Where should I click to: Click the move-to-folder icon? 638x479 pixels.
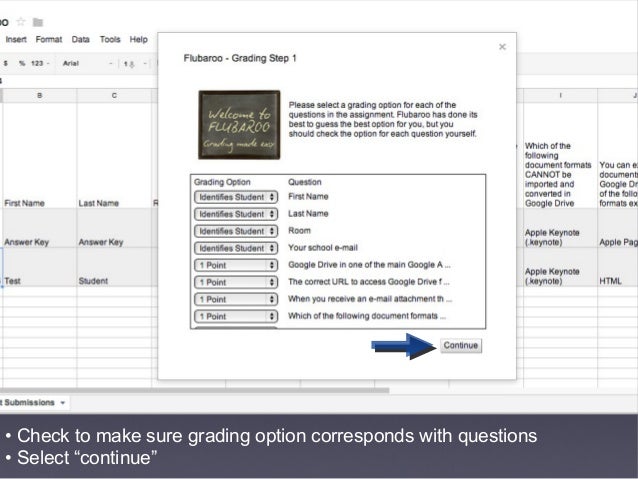click(38, 22)
